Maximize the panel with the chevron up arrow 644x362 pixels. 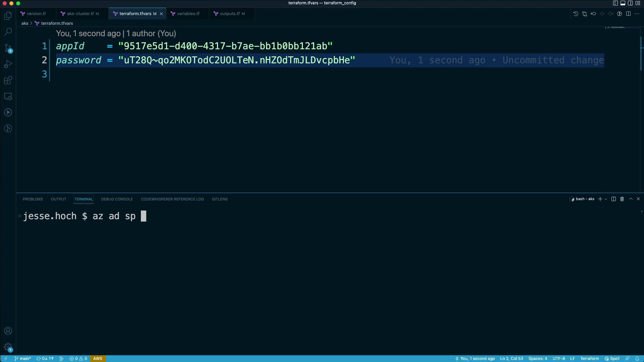631,199
